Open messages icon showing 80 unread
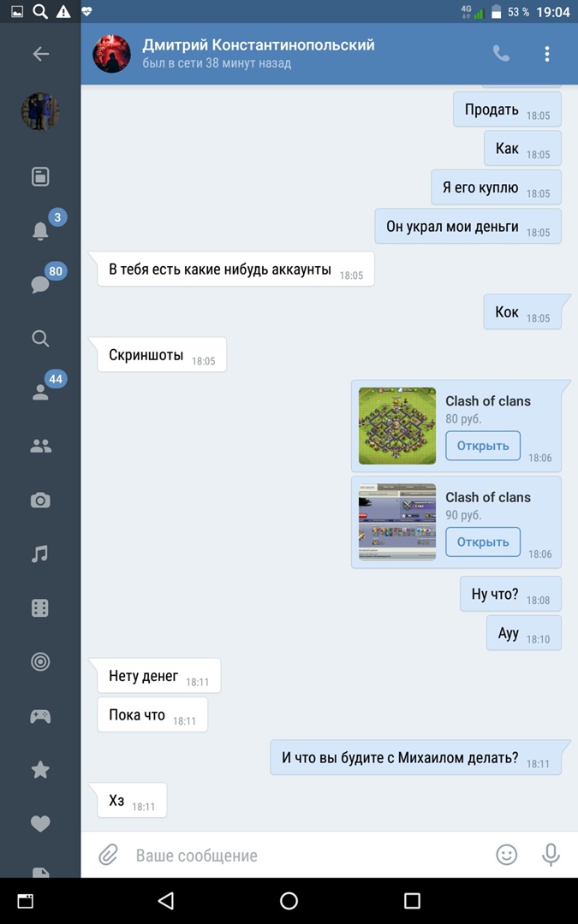 pyautogui.click(x=40, y=285)
